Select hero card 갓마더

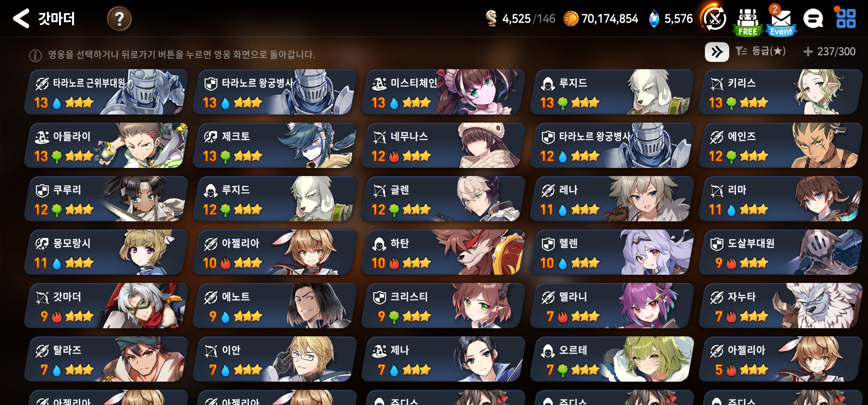coord(106,305)
